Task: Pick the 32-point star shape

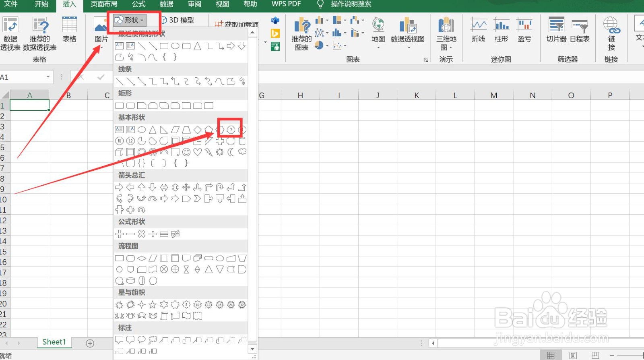Action: point(242,305)
